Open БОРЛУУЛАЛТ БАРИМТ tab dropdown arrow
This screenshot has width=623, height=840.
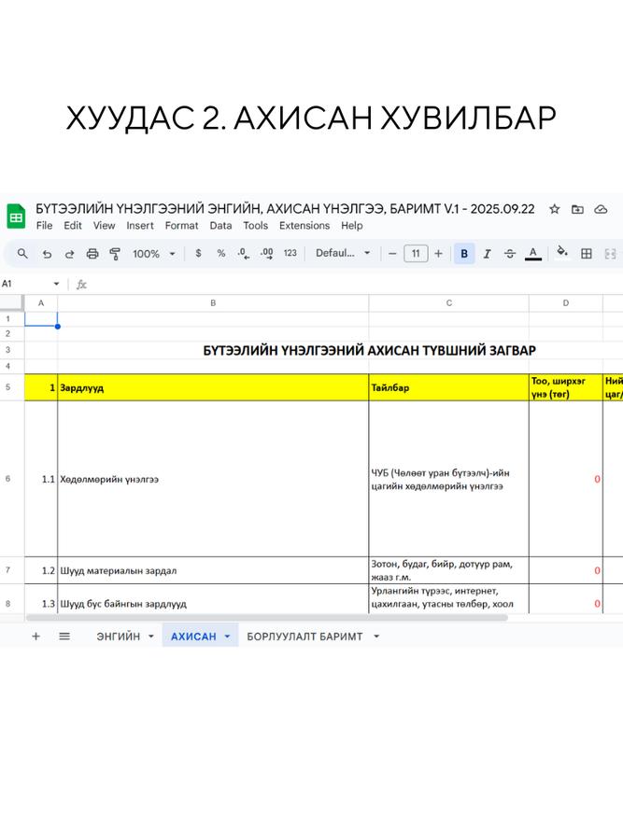click(376, 637)
